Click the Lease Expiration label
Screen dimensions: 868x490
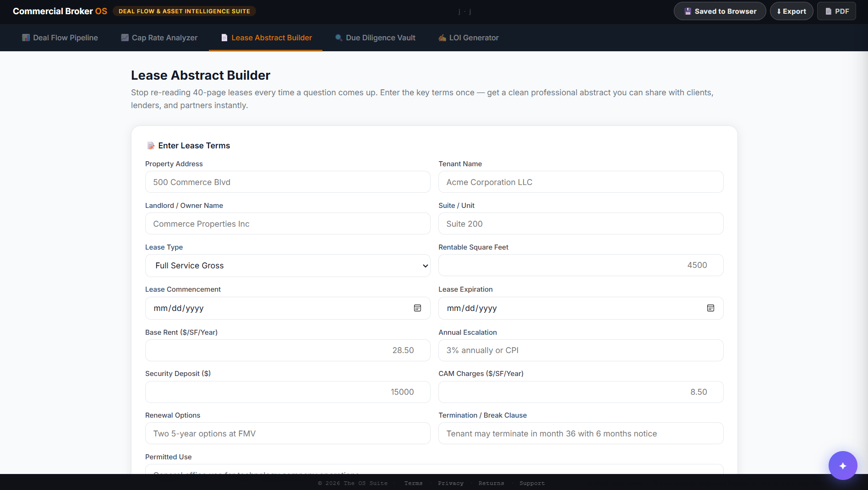[x=465, y=289]
